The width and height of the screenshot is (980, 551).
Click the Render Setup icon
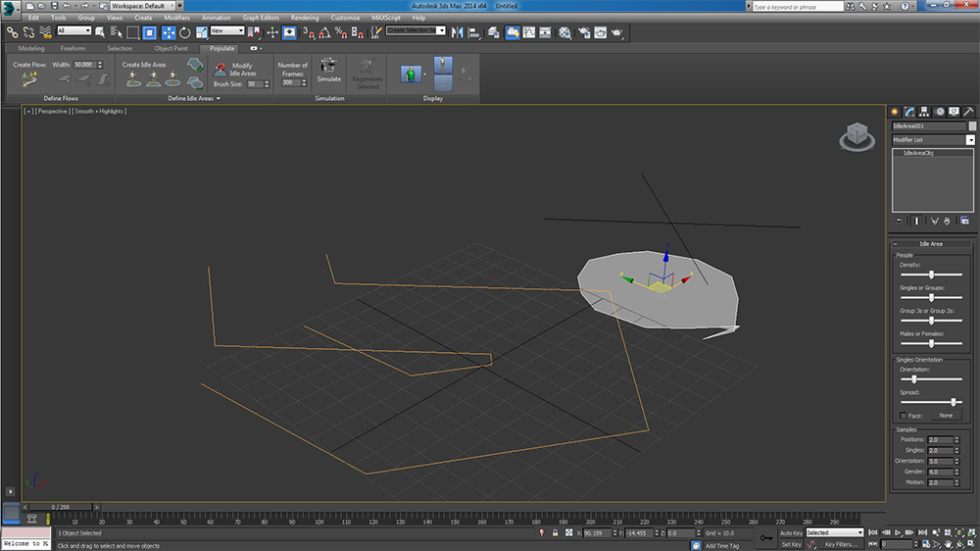(584, 32)
